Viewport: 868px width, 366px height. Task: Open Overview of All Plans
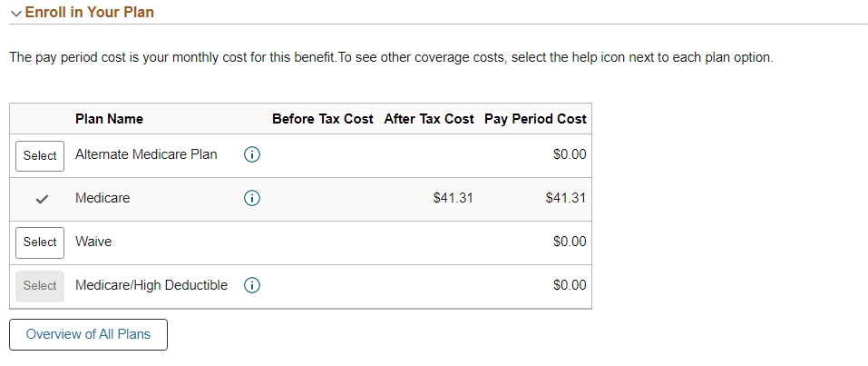pos(88,334)
